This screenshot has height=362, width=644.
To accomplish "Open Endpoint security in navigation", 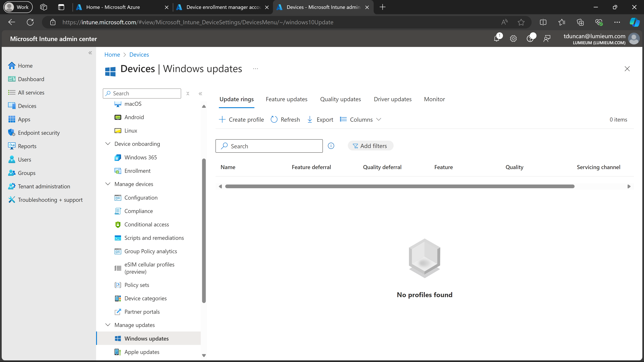I will pyautogui.click(x=39, y=133).
